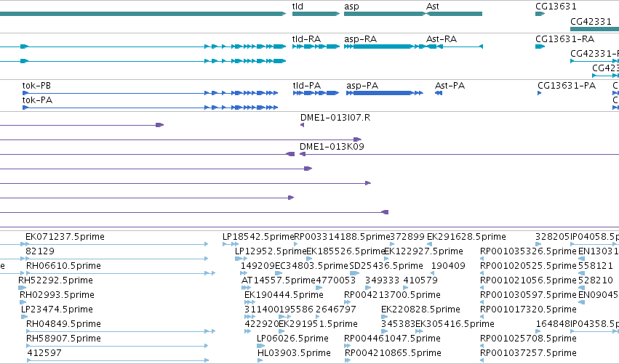Image resolution: width=619 pixels, height=364 pixels.
Task: Select the CG13631 gene label
Action: click(x=556, y=7)
